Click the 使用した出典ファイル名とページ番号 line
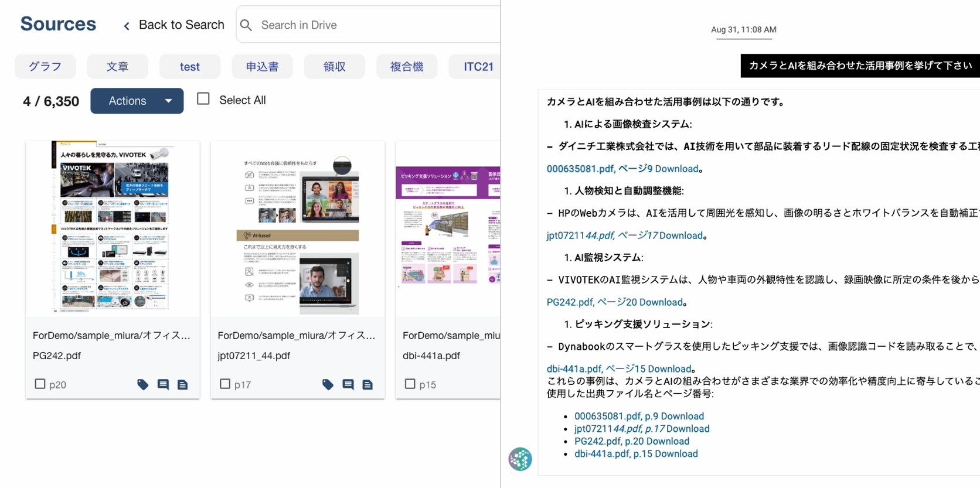This screenshot has height=488, width=980. 630,394
